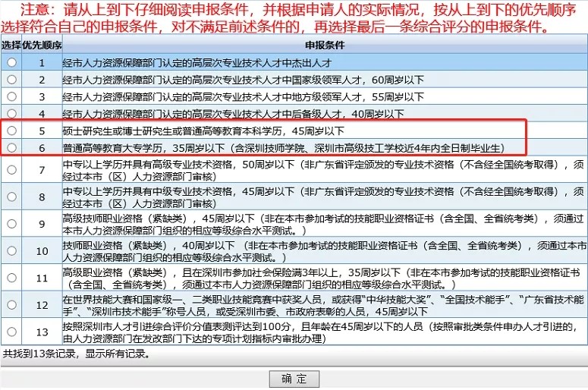This screenshot has width=588, height=390.
Task: Choose option 6 radio for 大专学历
Action: (11, 148)
